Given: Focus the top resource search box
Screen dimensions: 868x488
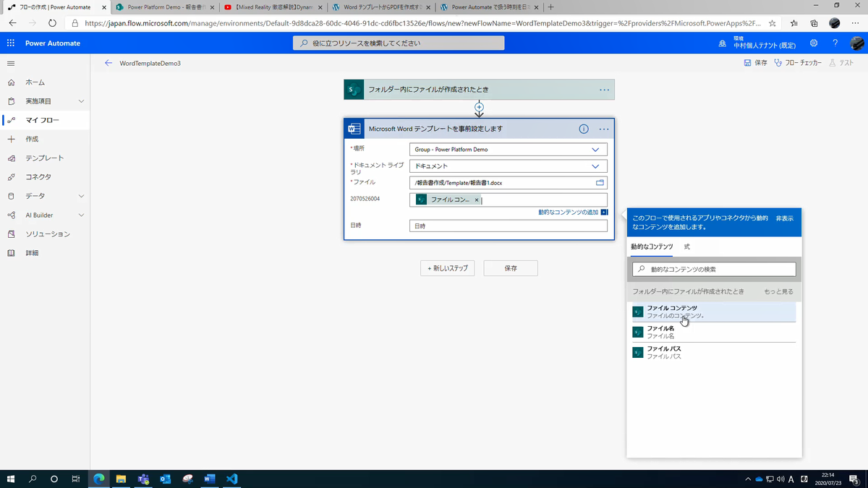Looking at the screenshot, I should 399,43.
